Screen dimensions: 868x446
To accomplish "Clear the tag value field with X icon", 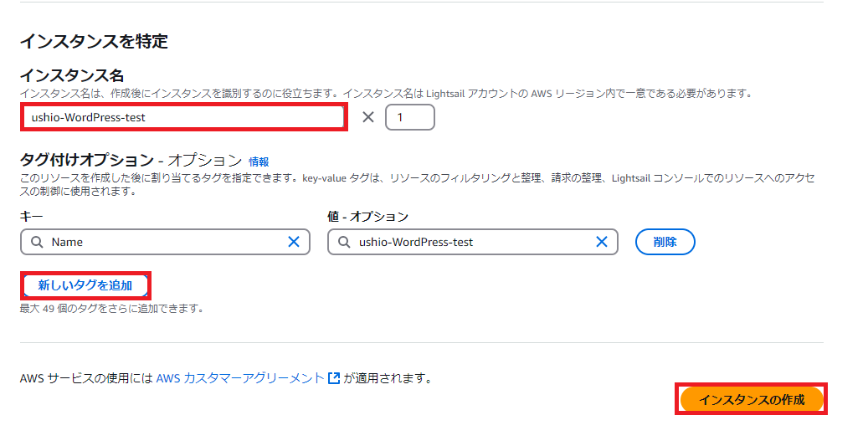I will pyautogui.click(x=602, y=242).
